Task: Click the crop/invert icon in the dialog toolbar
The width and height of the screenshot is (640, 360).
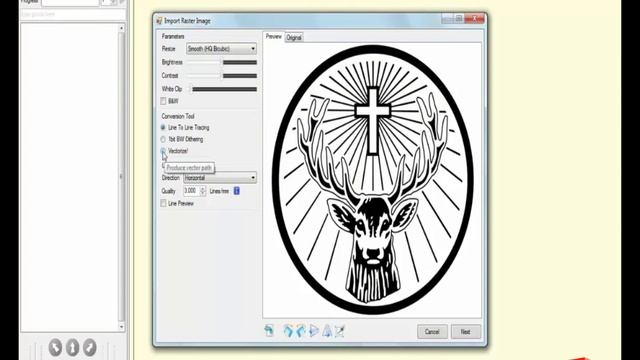Action: 340,331
